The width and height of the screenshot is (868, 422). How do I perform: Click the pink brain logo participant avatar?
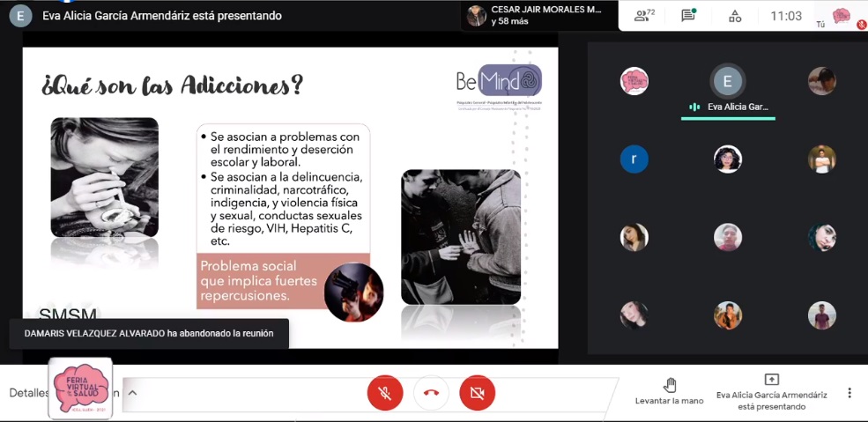tap(634, 81)
